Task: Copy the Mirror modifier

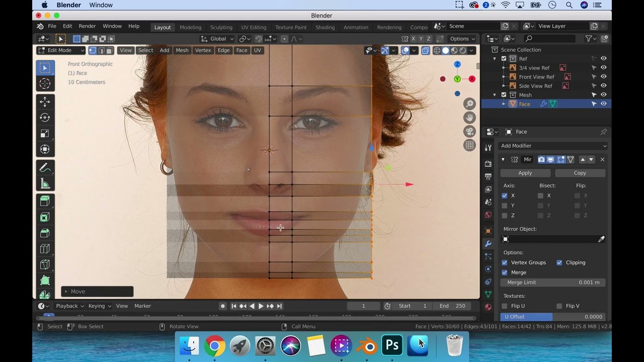Action: [x=580, y=173]
